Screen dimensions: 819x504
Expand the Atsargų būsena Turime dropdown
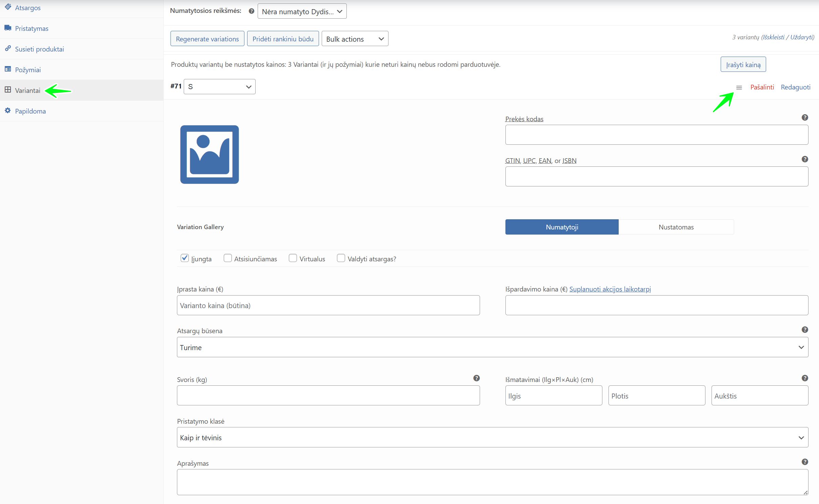coord(492,347)
